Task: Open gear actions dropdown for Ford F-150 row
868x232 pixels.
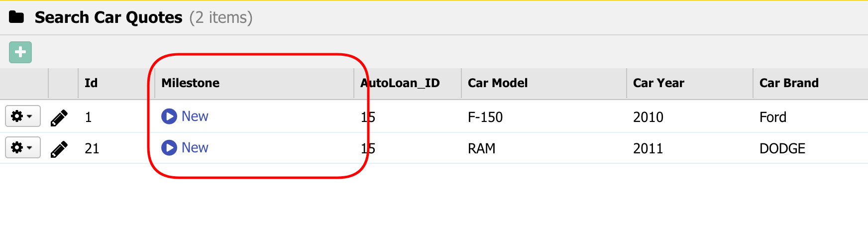Action: (x=22, y=116)
